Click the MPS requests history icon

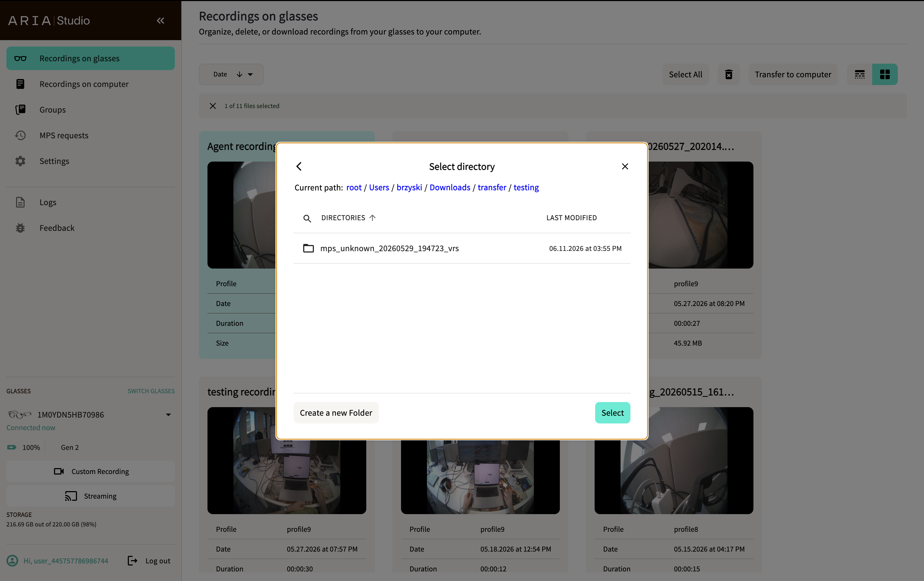click(x=20, y=135)
